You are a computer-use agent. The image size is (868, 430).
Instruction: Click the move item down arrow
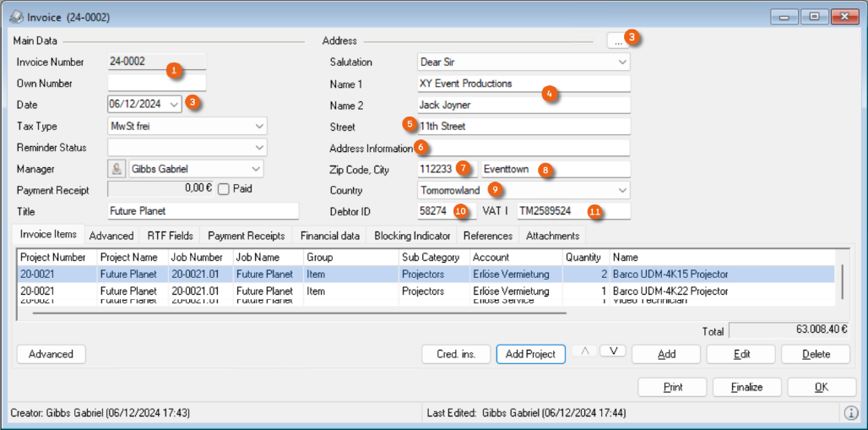[x=612, y=351]
